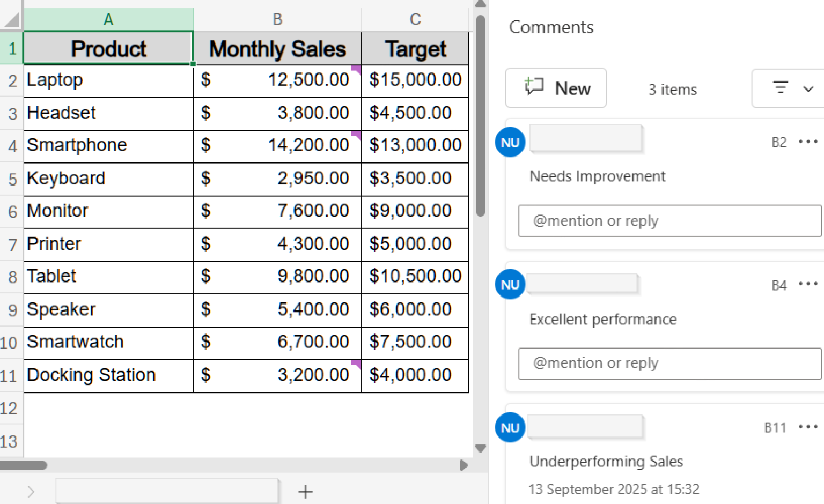
Task: Jump to cell B2 via its comment link
Action: tap(779, 142)
